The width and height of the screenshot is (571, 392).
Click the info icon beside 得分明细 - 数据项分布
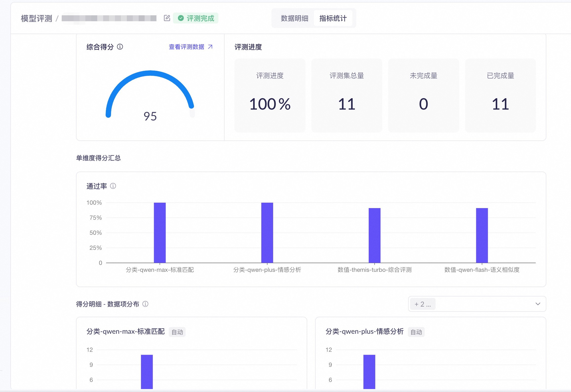[145, 304]
